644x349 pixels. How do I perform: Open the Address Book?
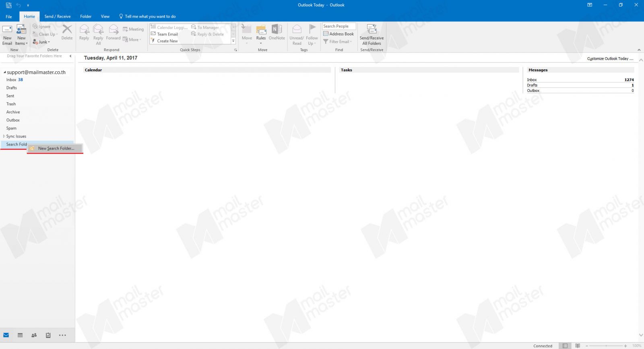click(x=339, y=34)
